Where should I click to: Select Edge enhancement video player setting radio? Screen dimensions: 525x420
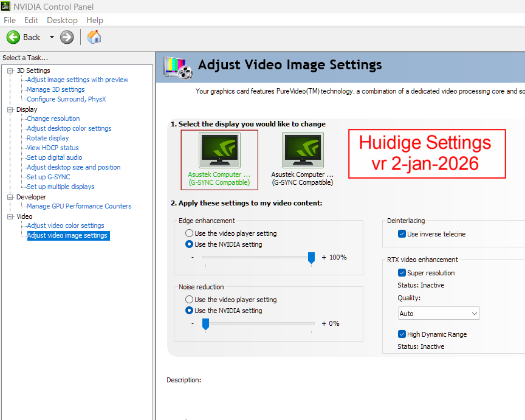[189, 233]
